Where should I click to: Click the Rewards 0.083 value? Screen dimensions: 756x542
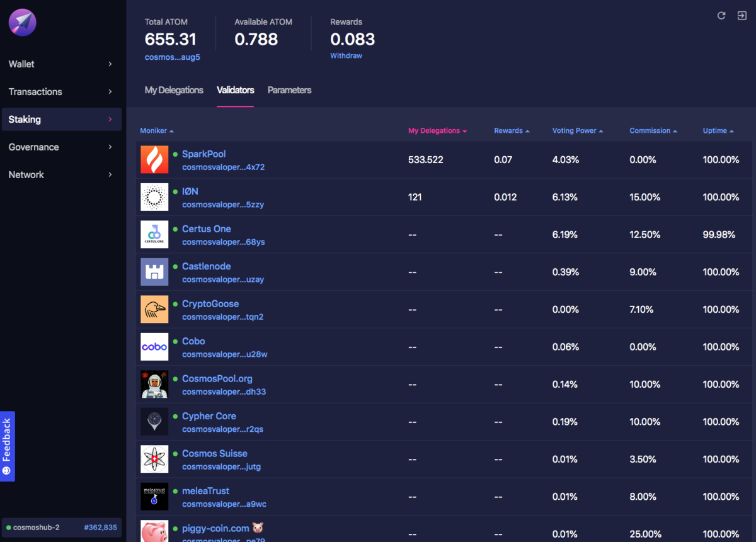[353, 39]
